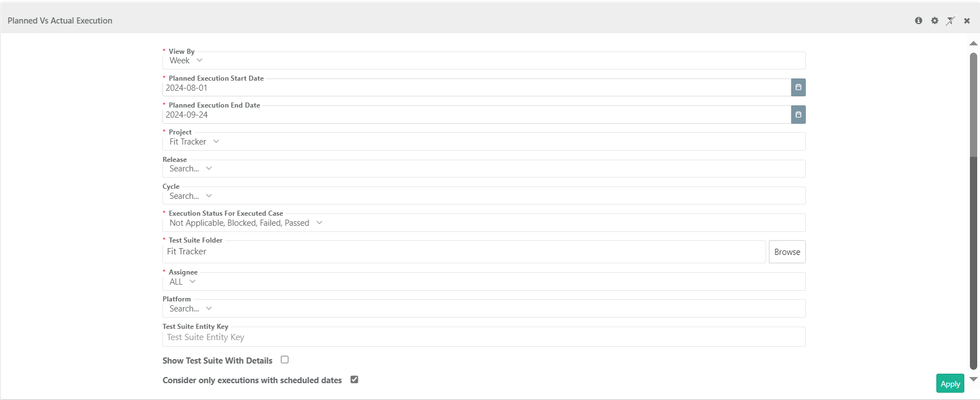Open settings with the gear icon

coord(935,21)
